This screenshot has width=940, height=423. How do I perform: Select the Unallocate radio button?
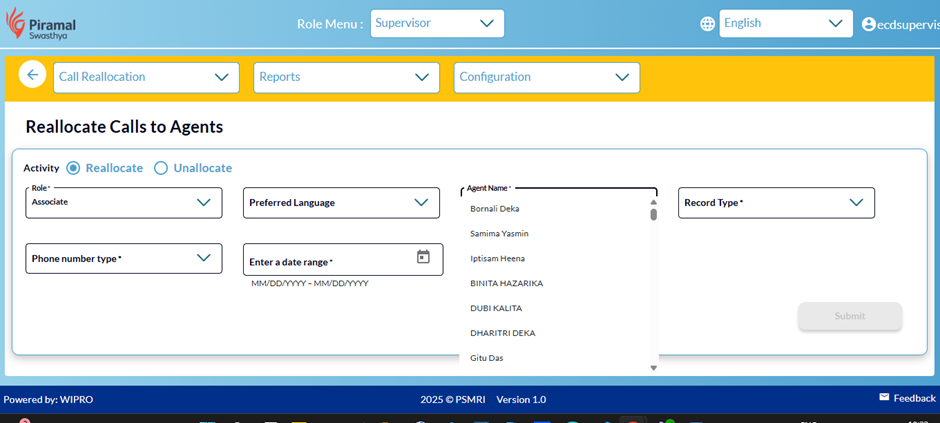tap(161, 168)
